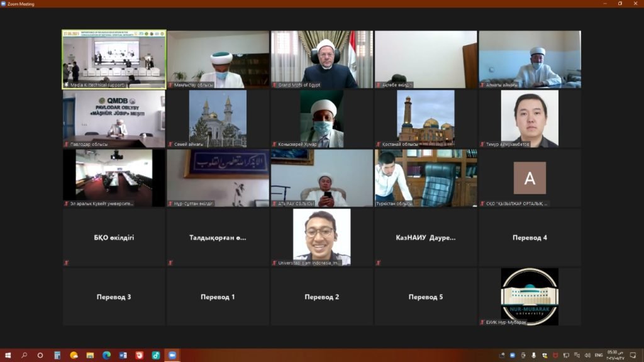Select the Grand Mufti of Egypt video tile
This screenshot has height=362, width=644.
click(x=322, y=59)
